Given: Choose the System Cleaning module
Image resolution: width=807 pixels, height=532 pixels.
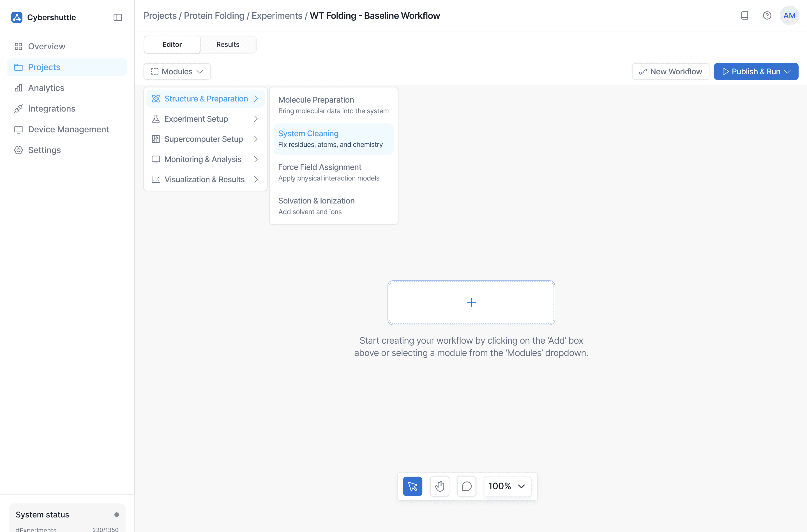Looking at the screenshot, I should click(333, 139).
